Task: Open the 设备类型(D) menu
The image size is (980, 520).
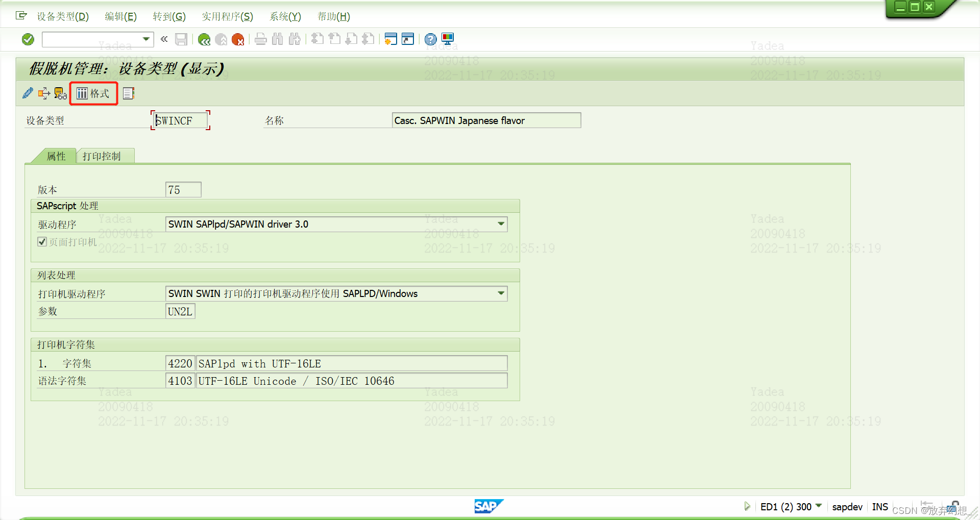Action: tap(63, 17)
